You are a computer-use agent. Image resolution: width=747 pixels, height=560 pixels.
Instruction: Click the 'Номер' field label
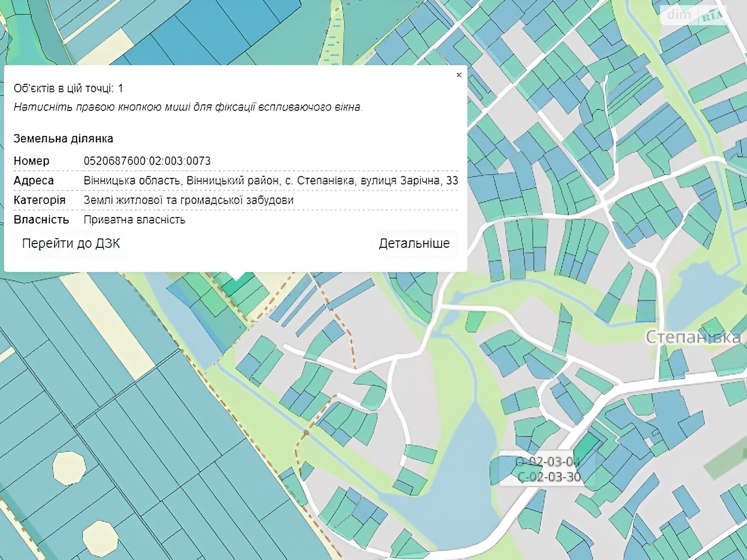tap(31, 161)
